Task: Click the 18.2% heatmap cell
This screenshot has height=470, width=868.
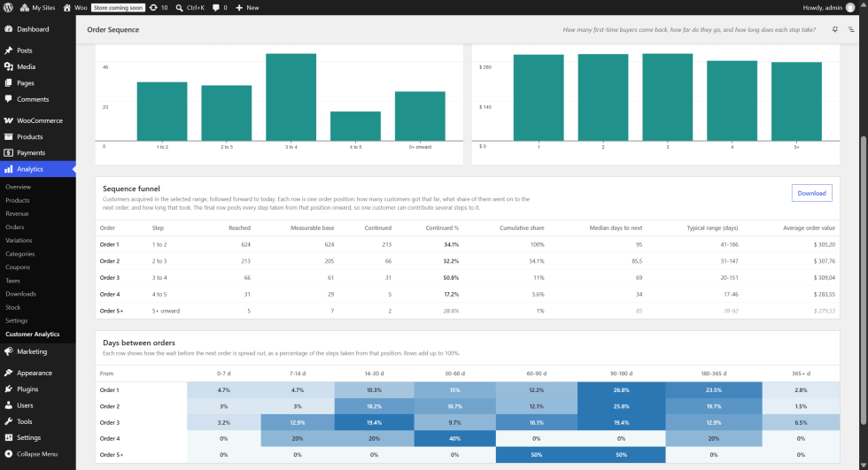Action: coord(374,406)
